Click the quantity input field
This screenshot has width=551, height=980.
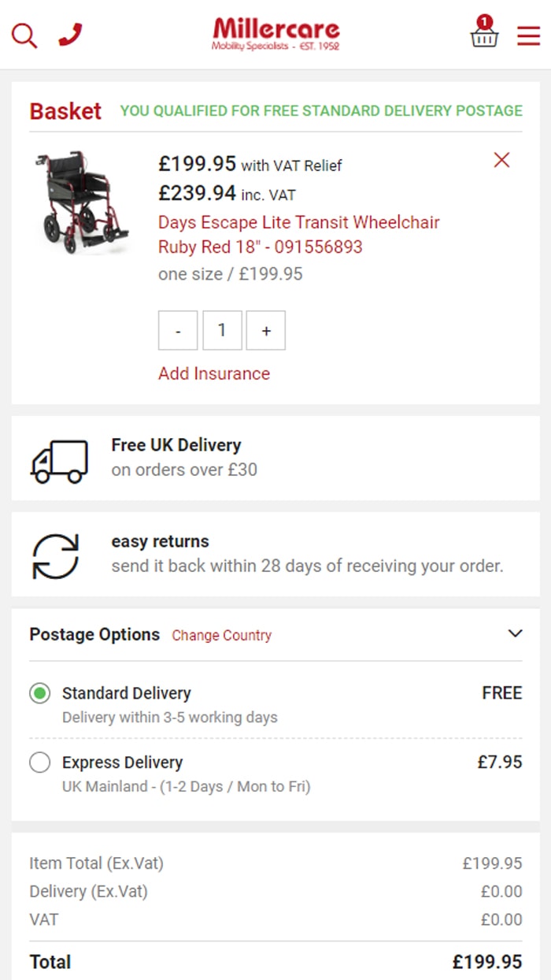coord(222,331)
